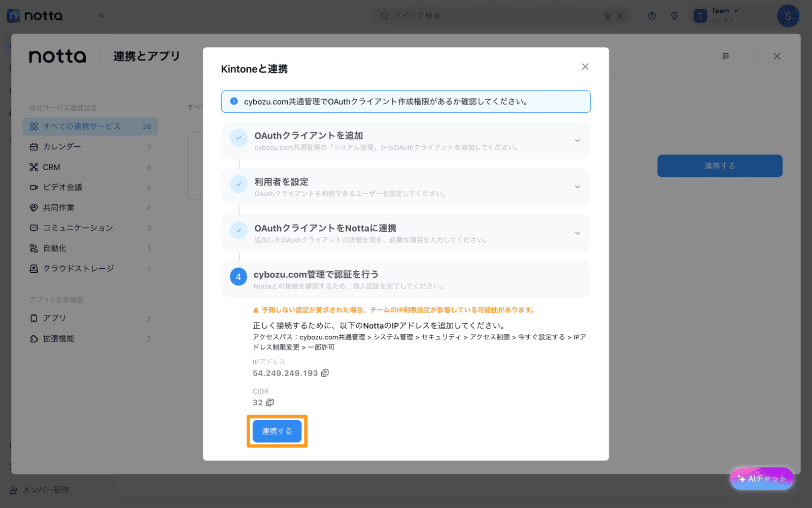Open the feedback icon in 連携とアプリ header
The image size is (812, 508).
pos(726,56)
